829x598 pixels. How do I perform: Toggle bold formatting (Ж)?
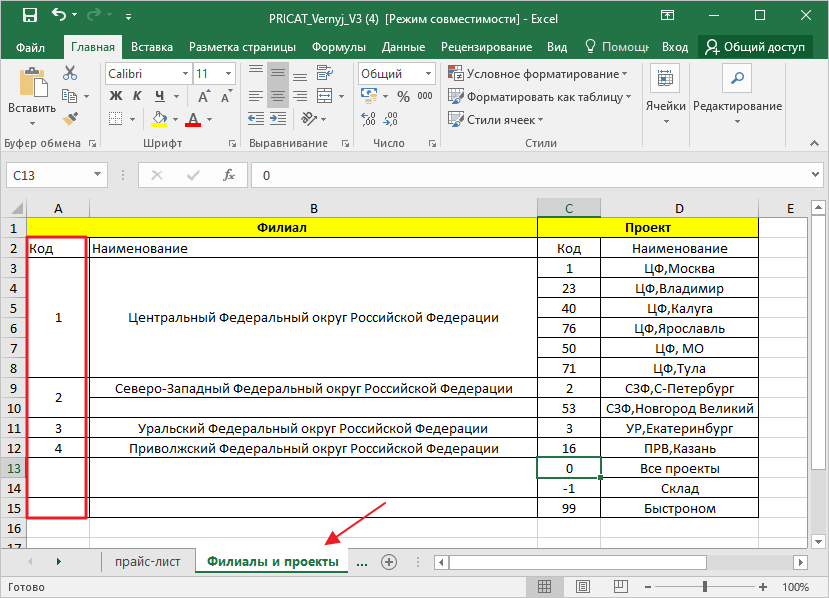tap(116, 96)
